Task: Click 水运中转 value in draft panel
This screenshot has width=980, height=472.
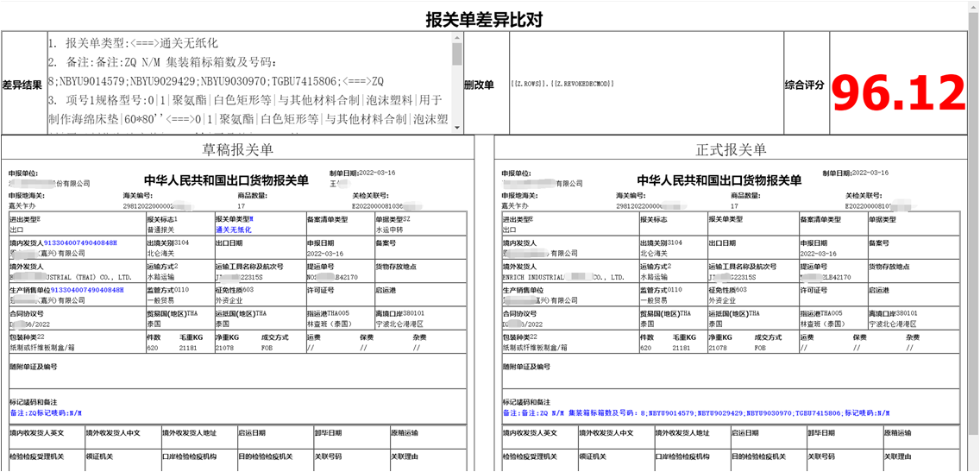Action: coord(390,230)
